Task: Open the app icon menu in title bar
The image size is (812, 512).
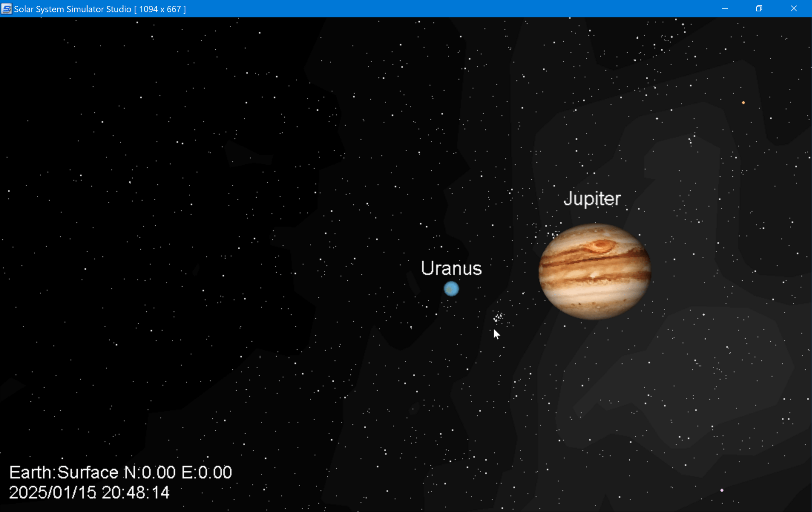Action: pos(6,9)
